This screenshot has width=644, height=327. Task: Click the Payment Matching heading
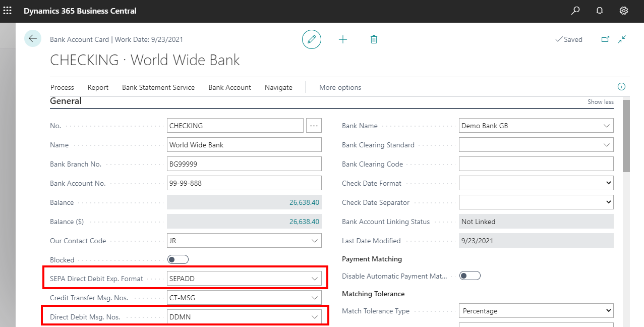372,259
